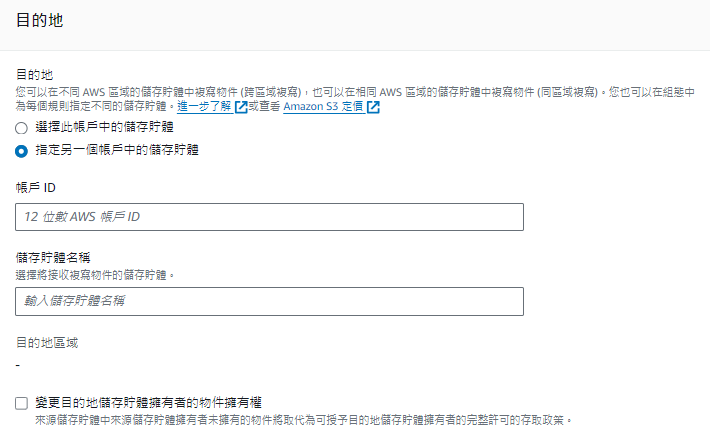Open the 進一步了解 link
The width and height of the screenshot is (710, 440).
204,107
